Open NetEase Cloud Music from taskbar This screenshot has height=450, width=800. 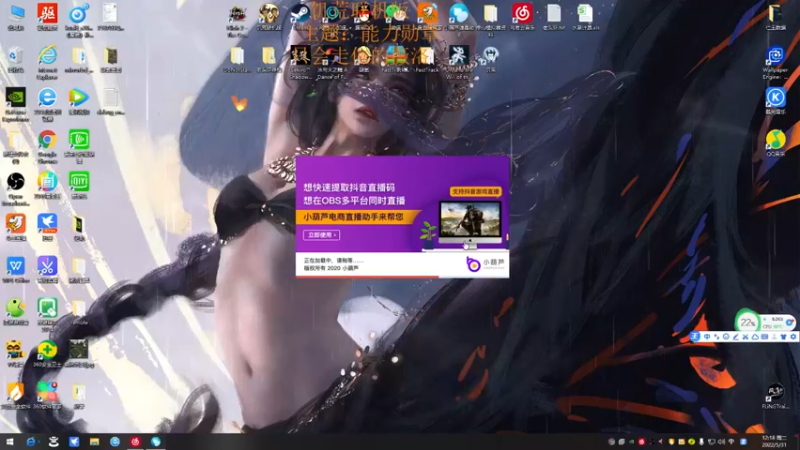pos(135,442)
